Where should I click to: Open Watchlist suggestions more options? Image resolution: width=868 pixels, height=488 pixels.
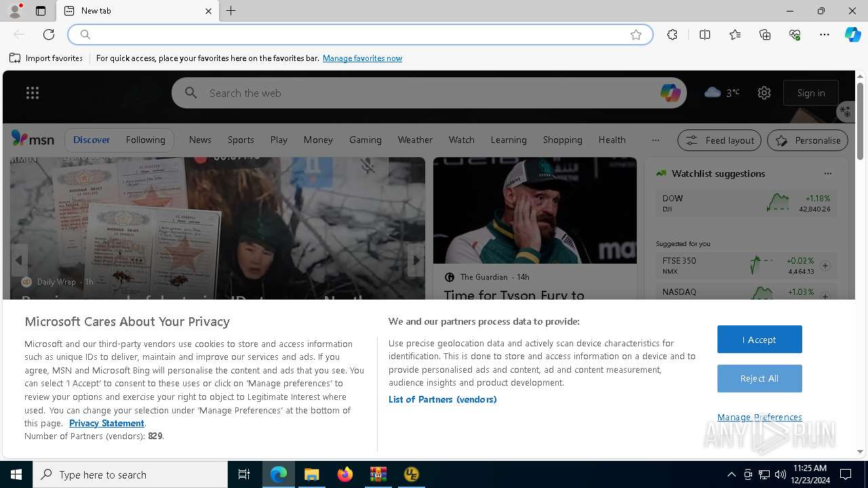point(827,174)
